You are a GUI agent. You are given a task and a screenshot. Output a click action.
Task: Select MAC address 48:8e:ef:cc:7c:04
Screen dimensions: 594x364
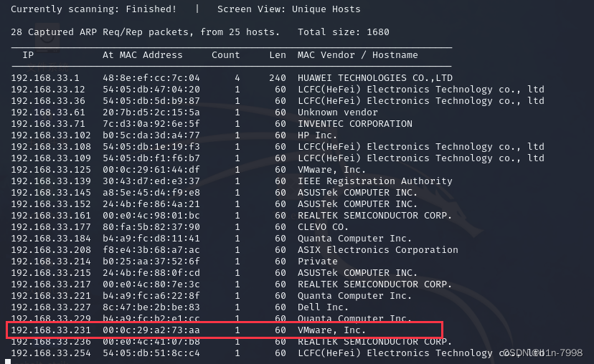click(151, 78)
